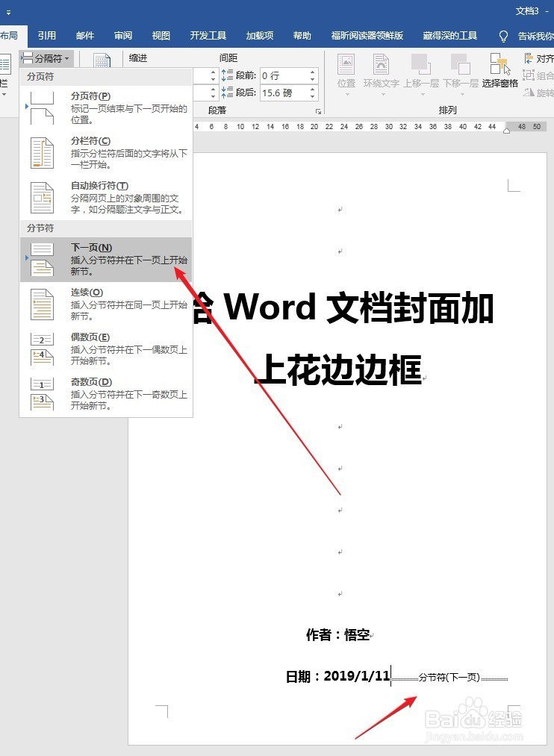The width and height of the screenshot is (554, 756).
Task: Click the 组合 group objects button
Action: point(538,75)
